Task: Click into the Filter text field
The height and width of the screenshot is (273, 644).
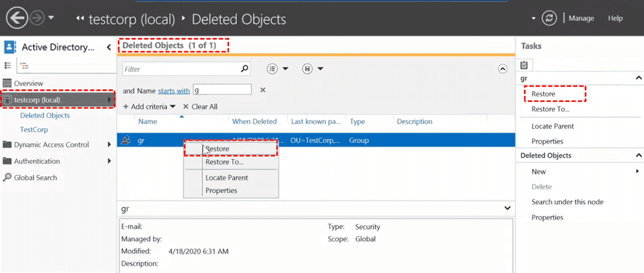Action: [180, 69]
